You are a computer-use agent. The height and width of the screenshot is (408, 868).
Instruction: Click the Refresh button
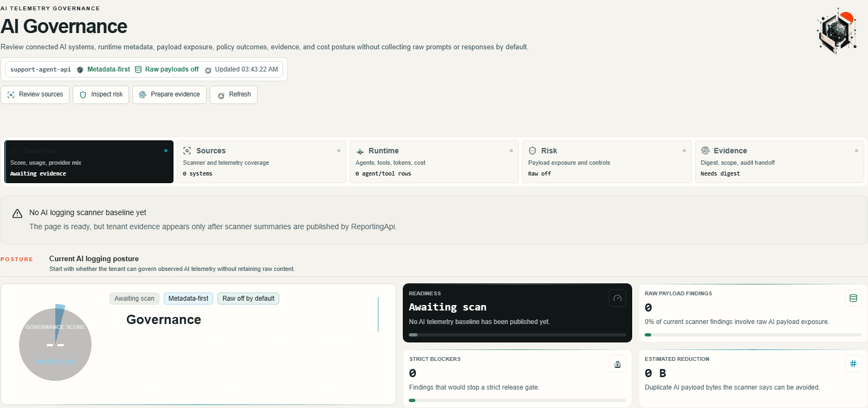click(234, 95)
